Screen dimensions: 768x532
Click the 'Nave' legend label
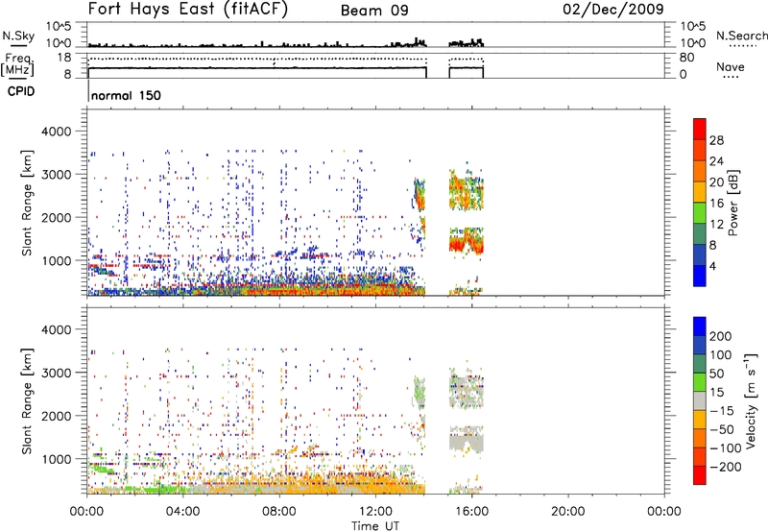[731, 66]
